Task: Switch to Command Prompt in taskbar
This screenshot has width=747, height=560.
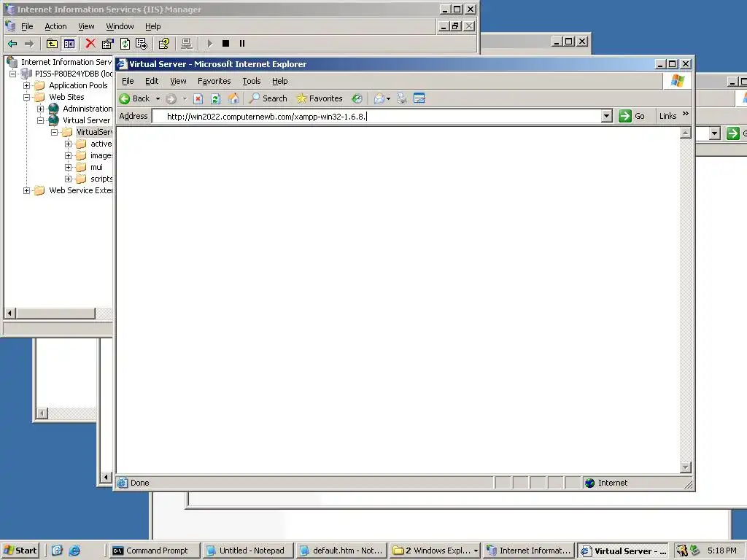Action: [x=154, y=551]
